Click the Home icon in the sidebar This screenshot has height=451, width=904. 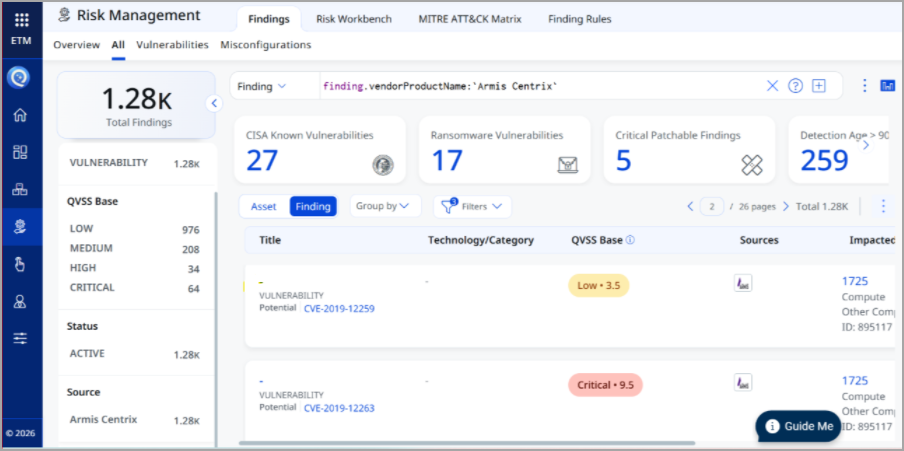(x=20, y=114)
